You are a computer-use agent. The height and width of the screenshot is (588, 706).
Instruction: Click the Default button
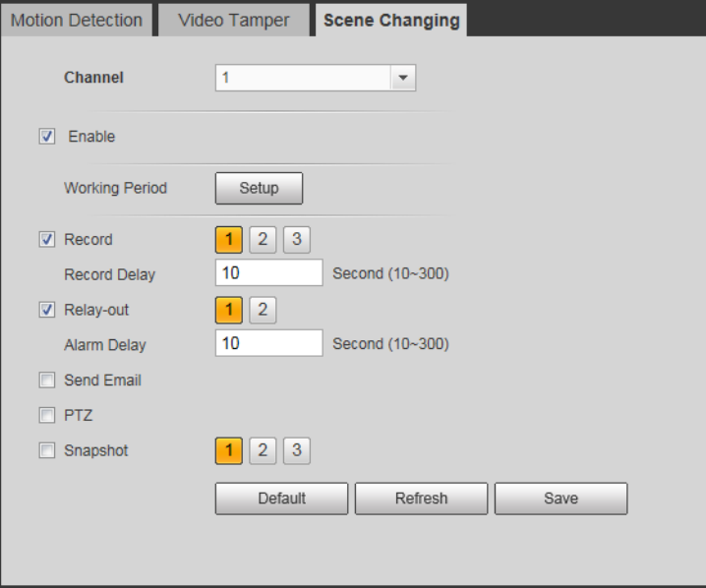281,499
